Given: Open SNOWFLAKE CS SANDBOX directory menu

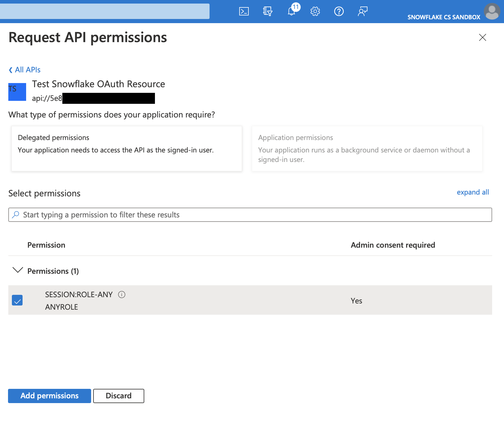Looking at the screenshot, I should (444, 17).
